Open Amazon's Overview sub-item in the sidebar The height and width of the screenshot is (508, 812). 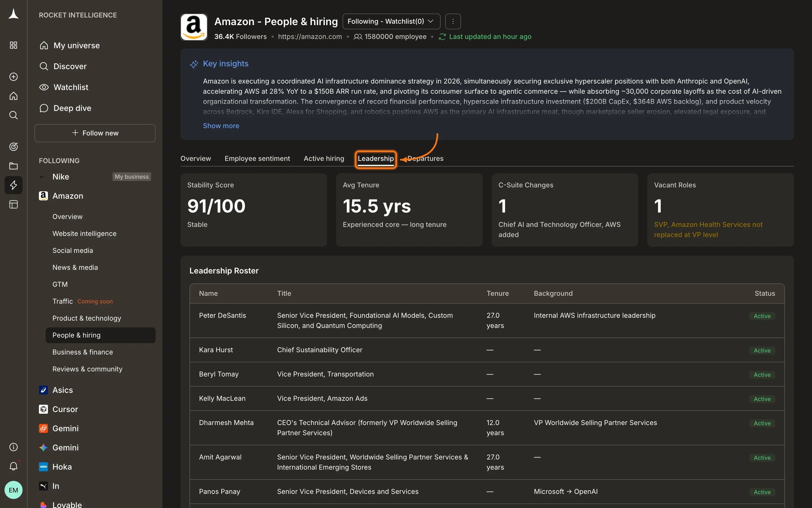67,217
